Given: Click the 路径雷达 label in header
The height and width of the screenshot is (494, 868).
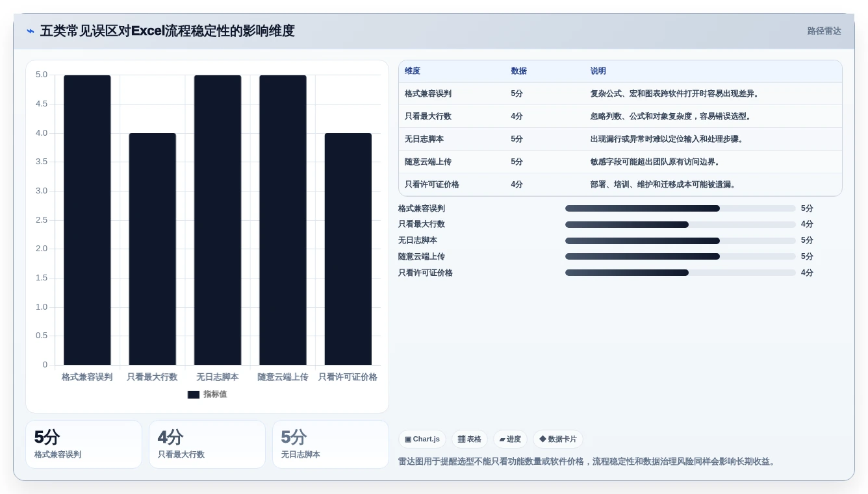Looking at the screenshot, I should pos(824,31).
